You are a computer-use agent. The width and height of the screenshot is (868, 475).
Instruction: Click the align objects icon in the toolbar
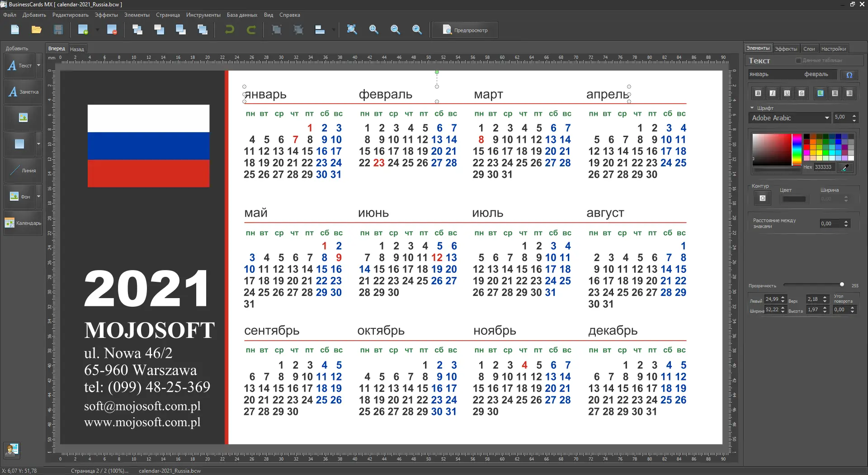pos(320,30)
